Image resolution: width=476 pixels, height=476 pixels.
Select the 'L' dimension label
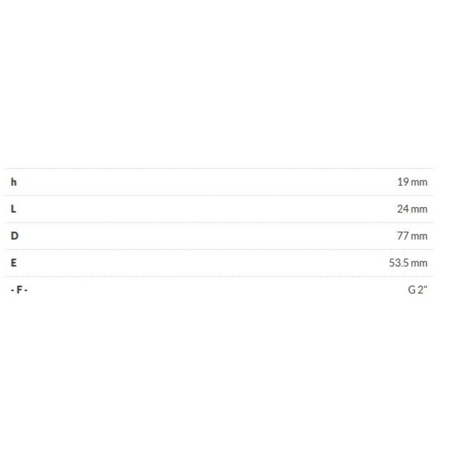14,209
